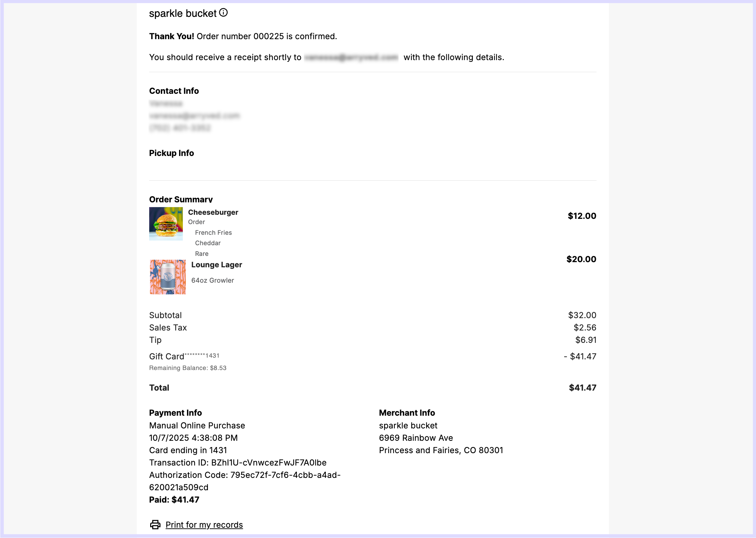Click the Gift Card ending 1431 line
This screenshot has height=538, width=756.
pos(184,357)
